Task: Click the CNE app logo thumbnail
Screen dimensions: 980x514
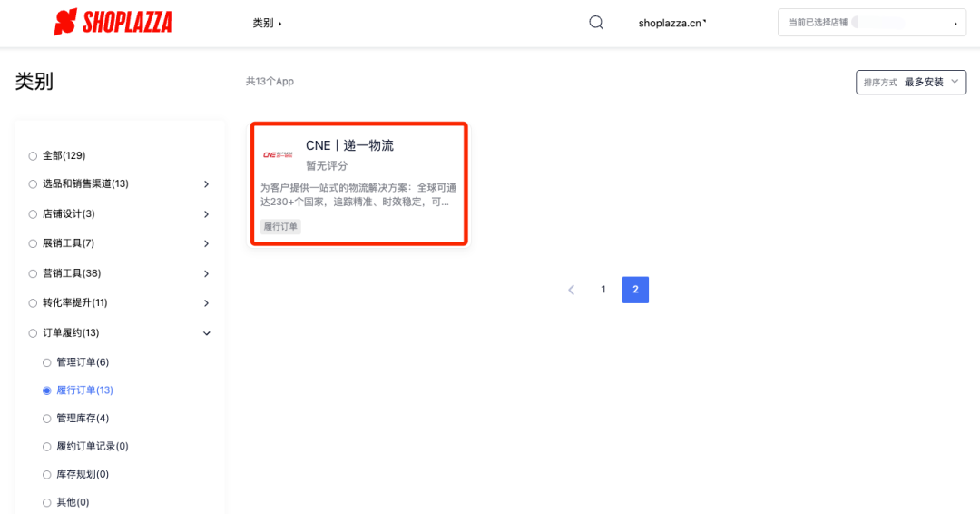Action: (x=279, y=154)
